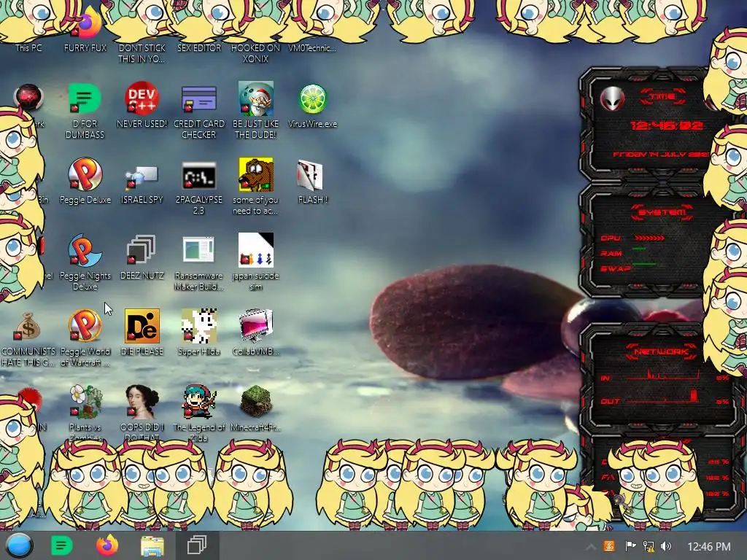This screenshot has height=560, width=747.
Task: Select the VirusWire.exe lime icon
Action: pos(312,98)
